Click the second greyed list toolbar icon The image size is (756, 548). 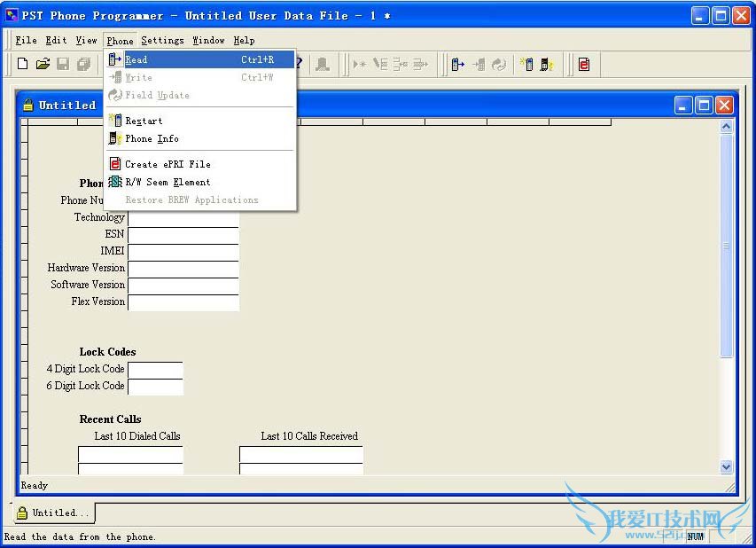380,64
